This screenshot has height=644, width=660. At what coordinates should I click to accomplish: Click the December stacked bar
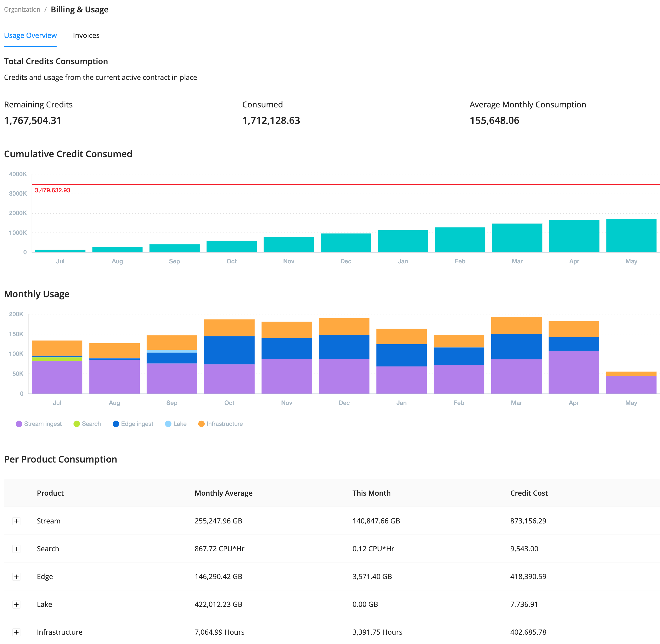tap(344, 355)
